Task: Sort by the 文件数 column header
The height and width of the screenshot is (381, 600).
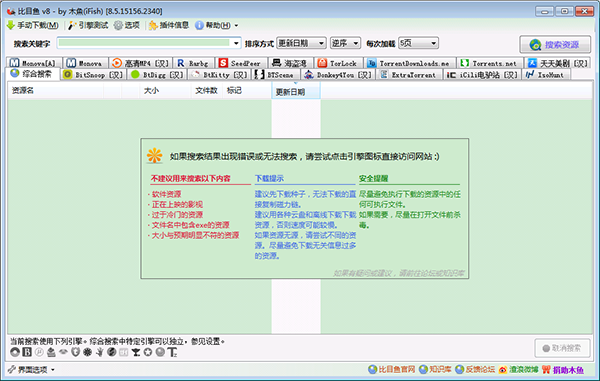Action: click(207, 91)
